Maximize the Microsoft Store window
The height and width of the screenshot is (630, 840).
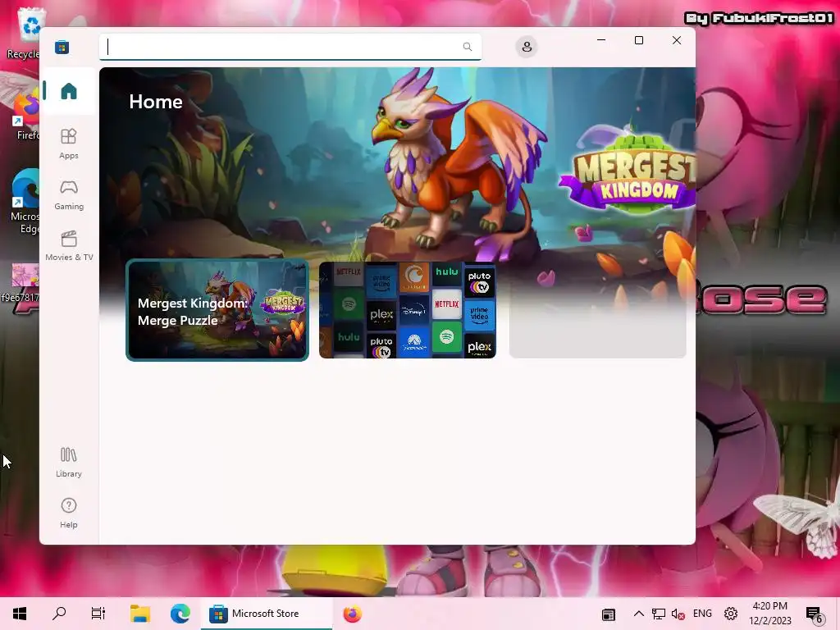pyautogui.click(x=638, y=40)
